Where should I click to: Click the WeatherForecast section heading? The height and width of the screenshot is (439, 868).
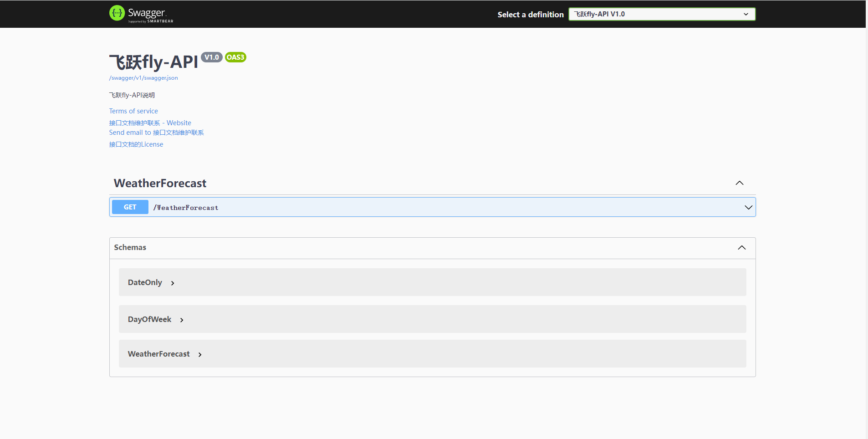coord(160,183)
